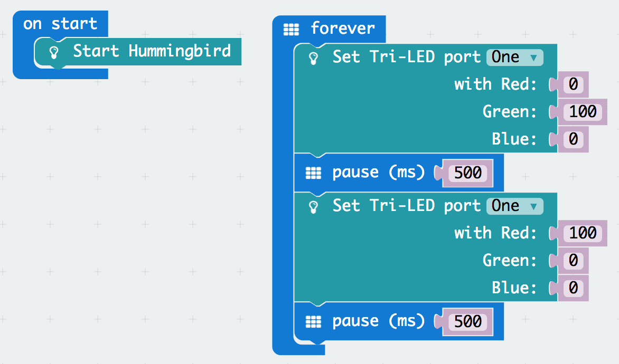The image size is (619, 364).
Task: Edit Red value 0 in first Tri-LED block
Action: (x=573, y=84)
